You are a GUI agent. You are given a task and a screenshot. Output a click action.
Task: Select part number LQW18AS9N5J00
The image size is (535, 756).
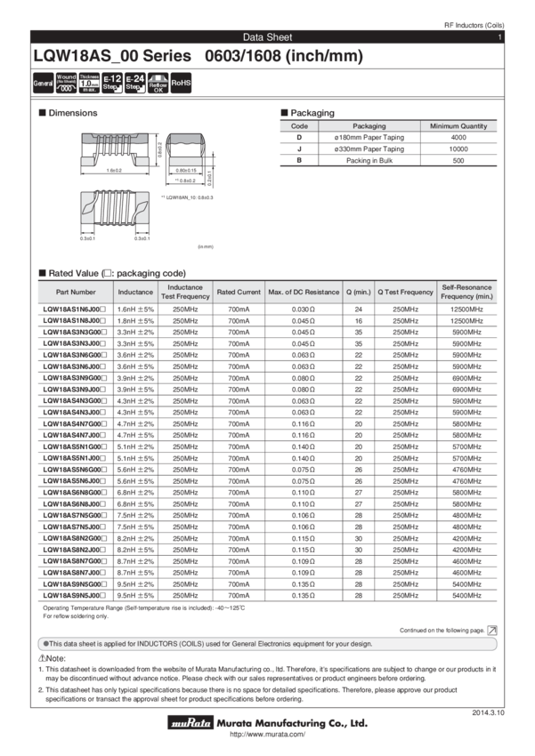tap(74, 595)
